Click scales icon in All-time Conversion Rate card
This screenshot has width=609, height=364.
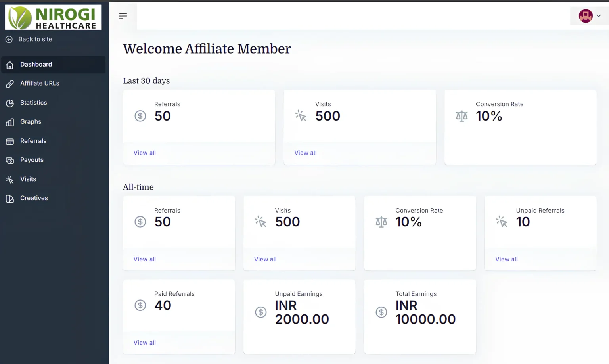(381, 222)
